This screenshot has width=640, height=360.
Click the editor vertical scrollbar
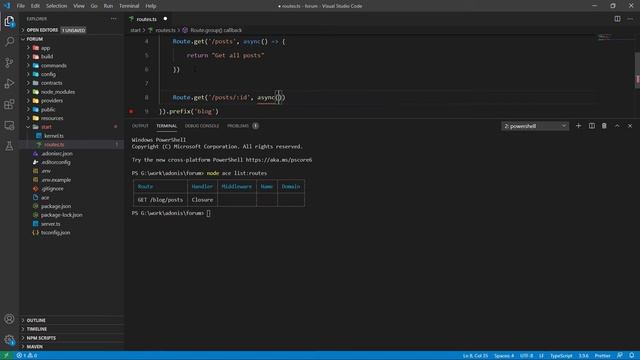[637, 69]
